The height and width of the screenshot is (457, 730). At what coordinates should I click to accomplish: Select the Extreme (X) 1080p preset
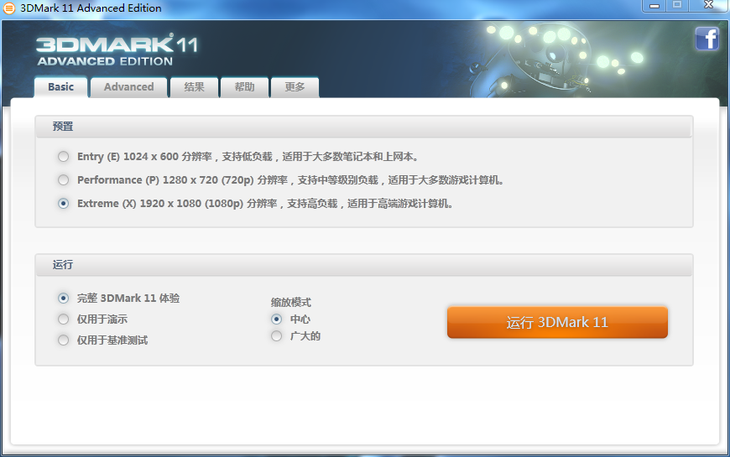tap(64, 203)
